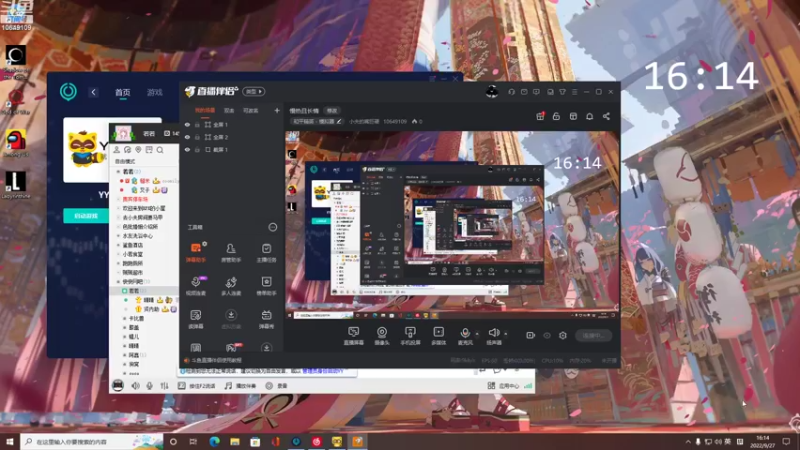Click the 麦克风 microphone icon

click(465, 333)
